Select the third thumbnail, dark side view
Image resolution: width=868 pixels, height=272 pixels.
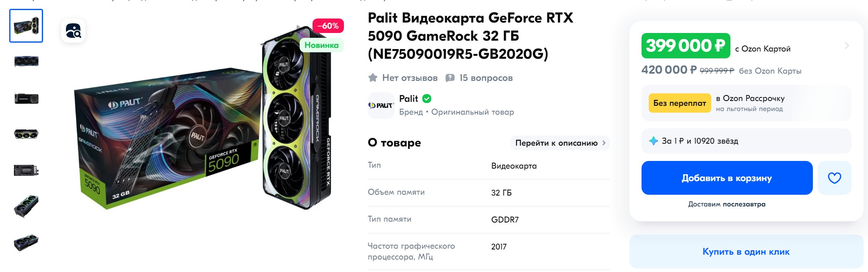tap(26, 98)
